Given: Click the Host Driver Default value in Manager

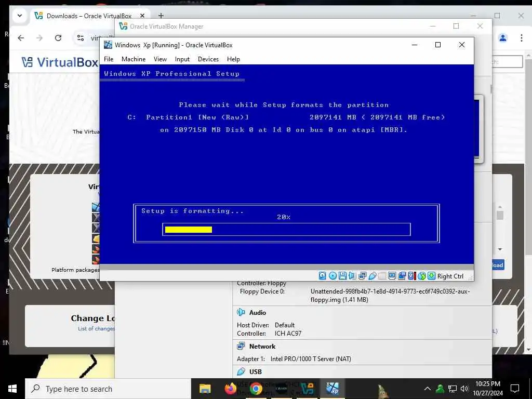Looking at the screenshot, I should (x=285, y=325).
